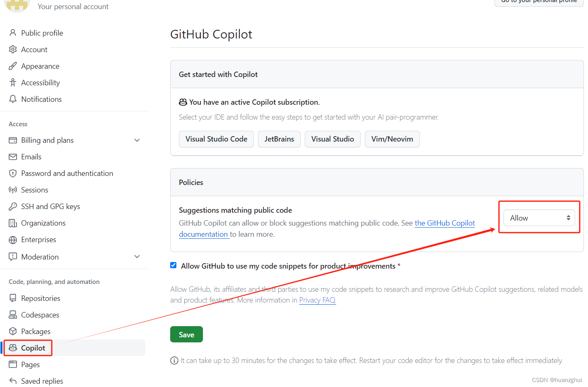Screen dimensions: 588x387
Task: Open the Privacy FAQ link
Action: point(318,300)
